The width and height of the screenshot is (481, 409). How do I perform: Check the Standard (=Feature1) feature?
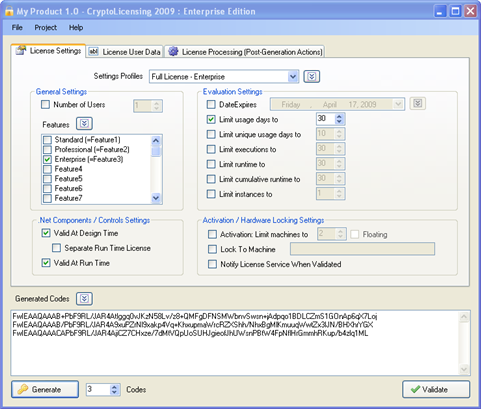48,140
